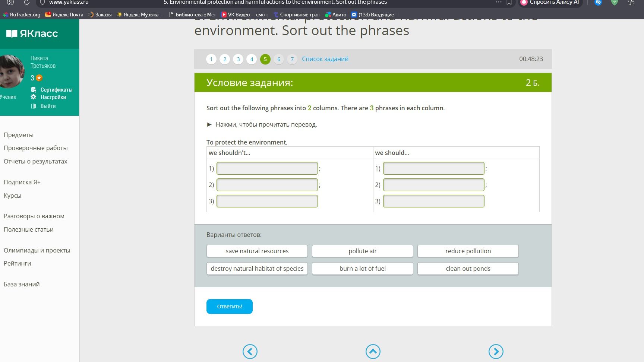Viewport: 644px width, 362px height.
Task: Click second 'we shouldn't' answer field
Action: (267, 185)
